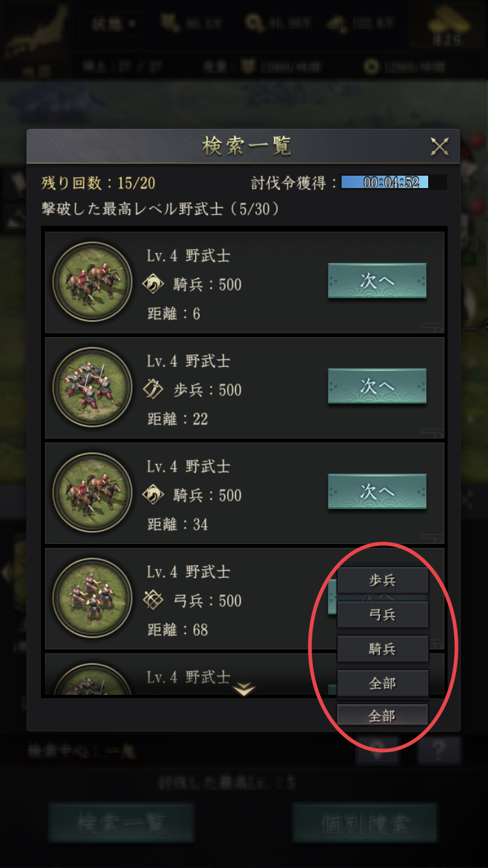Viewport: 488px width, 868px height.
Task: Select 弓兵 in the filter dropdown
Action: [x=383, y=615]
